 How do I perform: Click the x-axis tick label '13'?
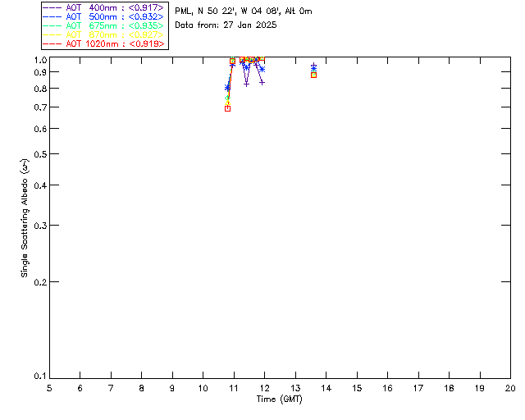click(295, 388)
